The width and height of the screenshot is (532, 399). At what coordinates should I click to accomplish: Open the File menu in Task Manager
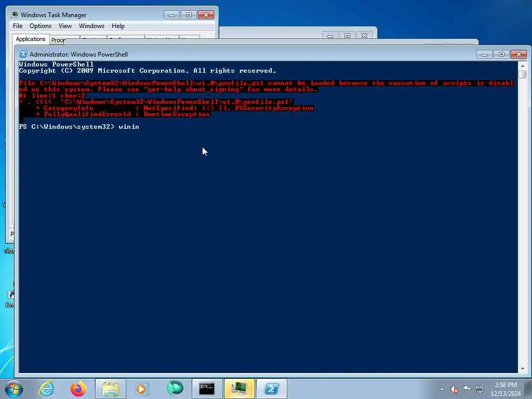pos(18,26)
